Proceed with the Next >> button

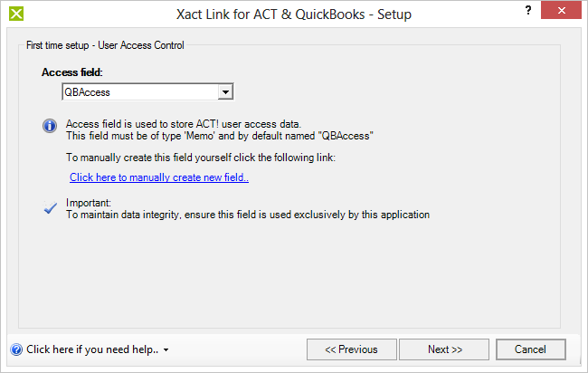pos(444,349)
